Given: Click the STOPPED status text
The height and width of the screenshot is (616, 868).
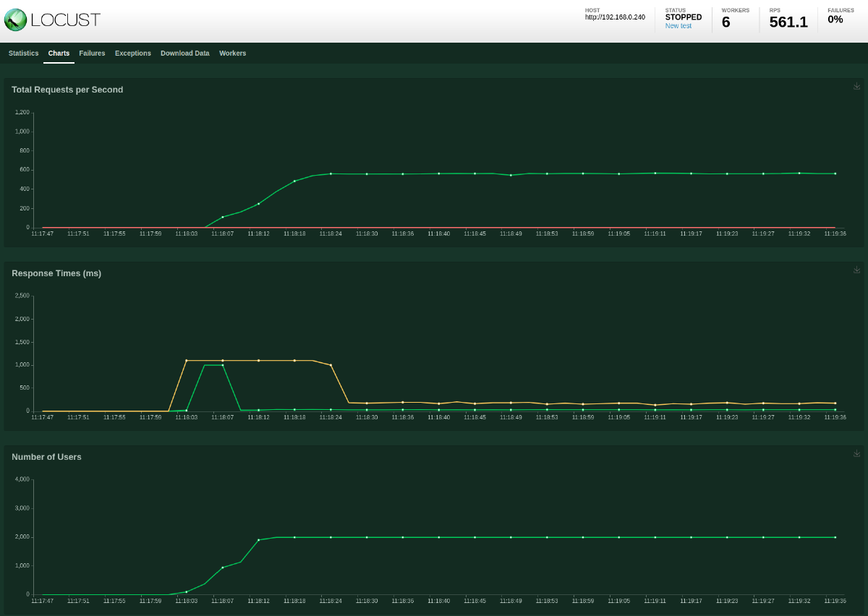Looking at the screenshot, I should 684,17.
